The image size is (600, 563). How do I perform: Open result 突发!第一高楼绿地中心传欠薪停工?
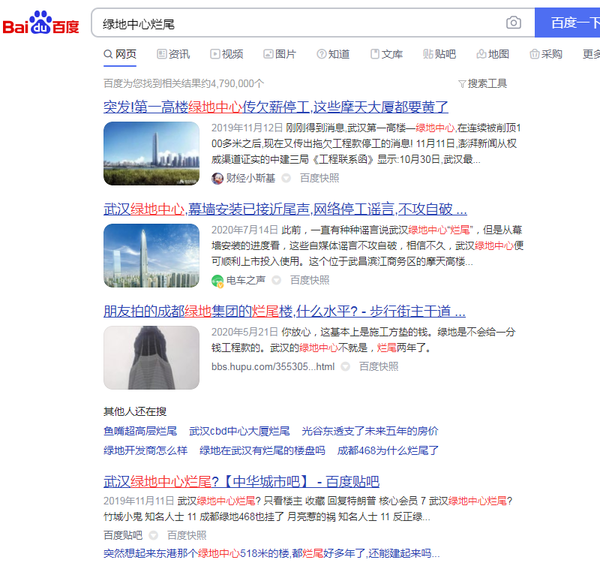[276, 107]
